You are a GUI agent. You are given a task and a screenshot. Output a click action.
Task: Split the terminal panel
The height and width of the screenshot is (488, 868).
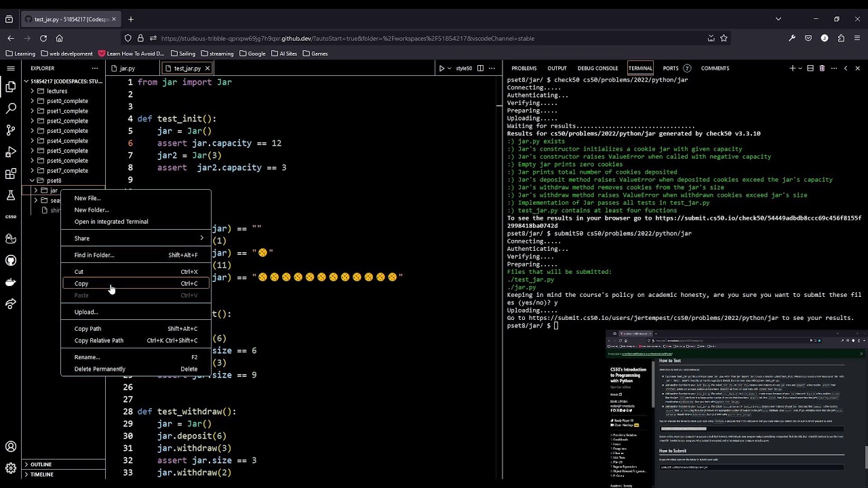(x=810, y=68)
